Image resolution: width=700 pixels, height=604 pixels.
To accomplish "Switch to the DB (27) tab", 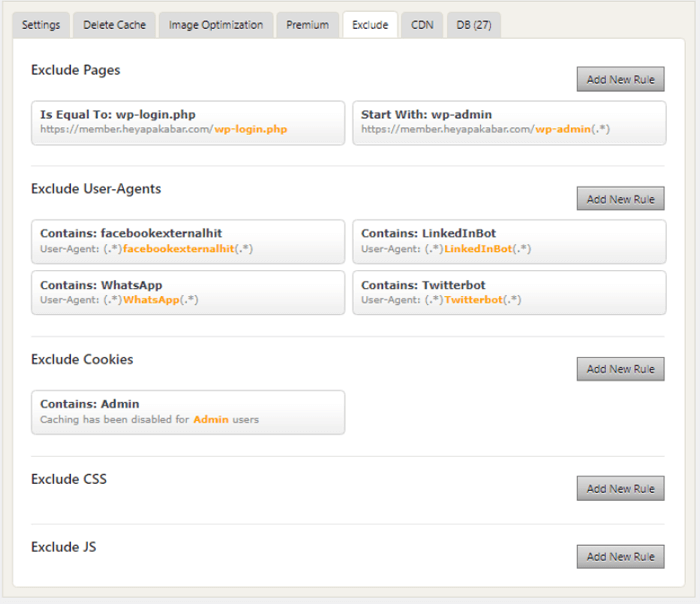I will [x=473, y=25].
